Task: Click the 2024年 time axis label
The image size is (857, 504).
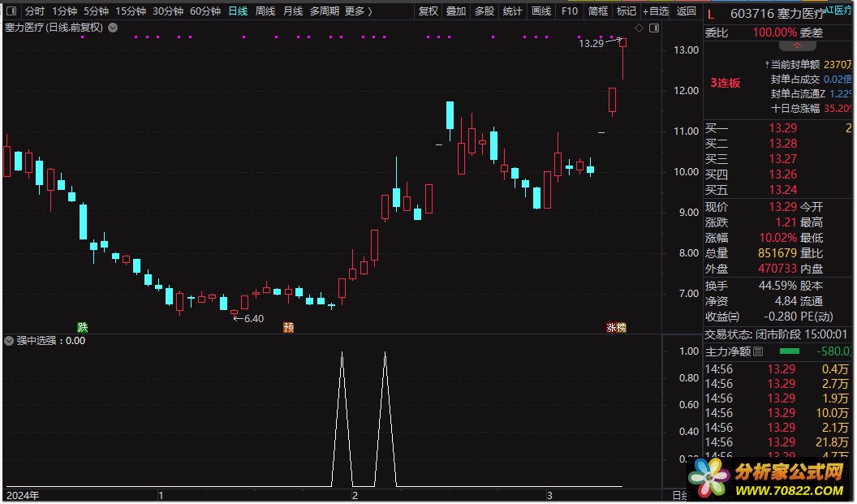Action: 23,495
